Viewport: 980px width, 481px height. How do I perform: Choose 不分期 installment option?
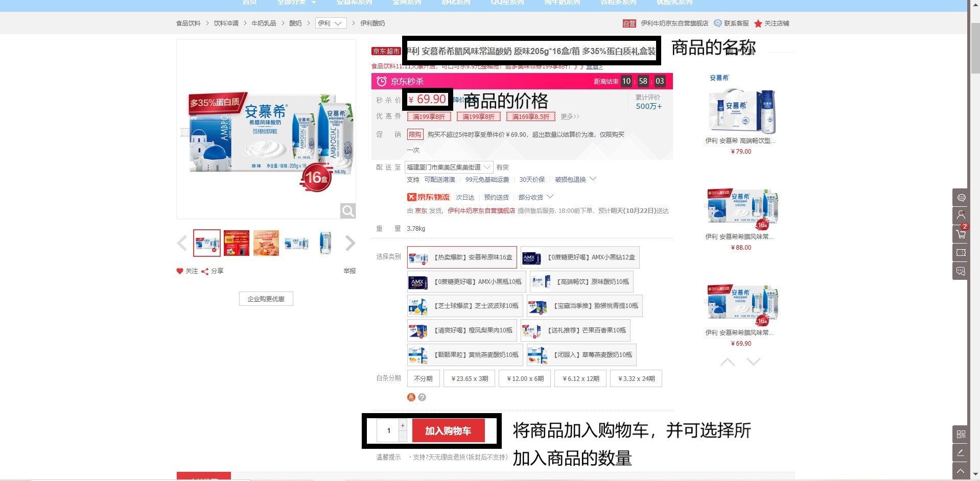pos(423,378)
